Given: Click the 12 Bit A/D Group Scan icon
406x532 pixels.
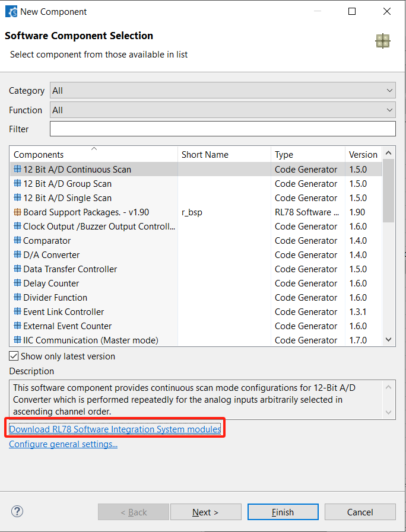Looking at the screenshot, I should tap(17, 184).
